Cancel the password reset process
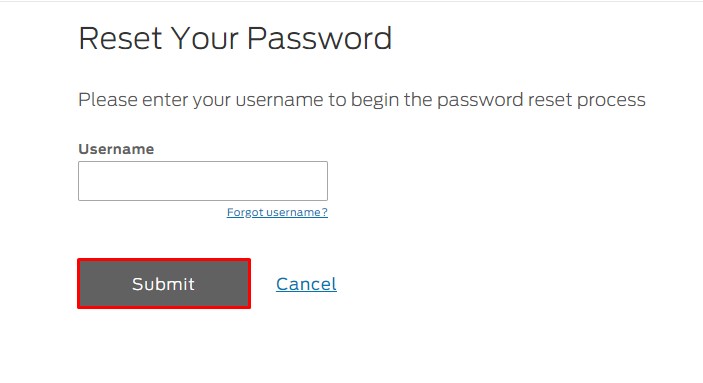This screenshot has width=703, height=383. [x=306, y=284]
